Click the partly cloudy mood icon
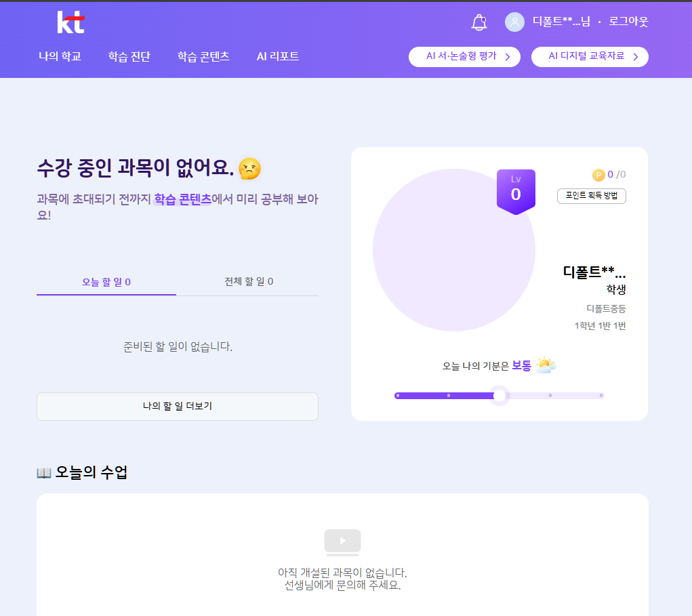This screenshot has height=616, width=692. [x=546, y=365]
